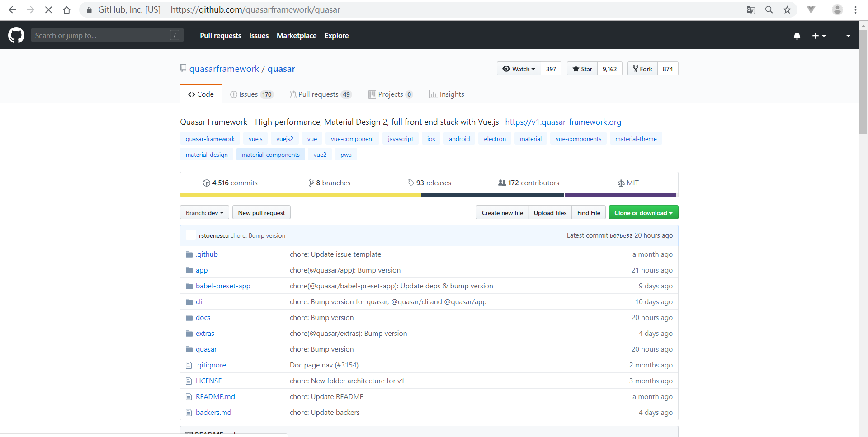Click the translate page icon
868x437 pixels.
point(750,9)
